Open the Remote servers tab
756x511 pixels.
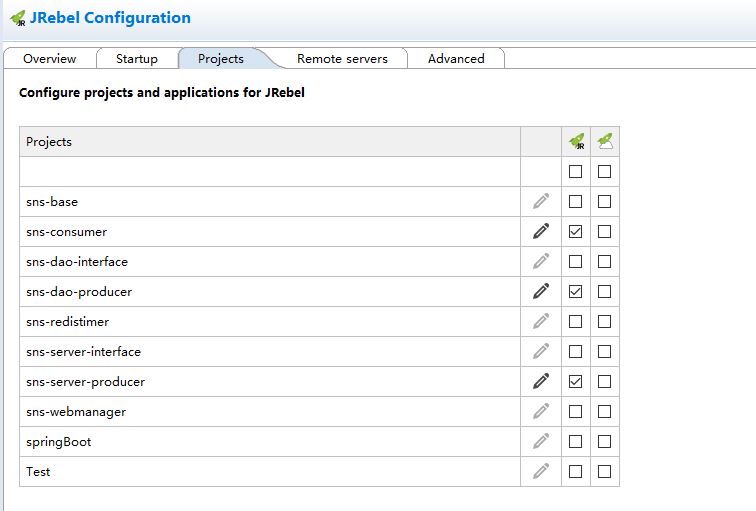(x=342, y=58)
